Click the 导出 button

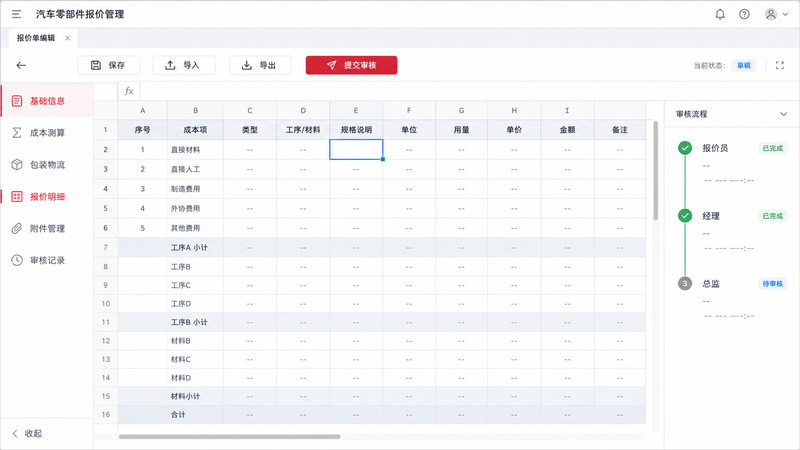click(x=260, y=65)
